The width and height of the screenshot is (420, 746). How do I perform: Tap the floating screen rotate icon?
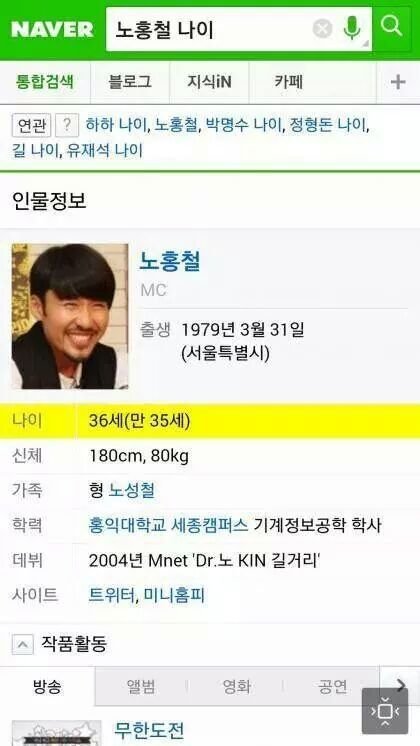(x=385, y=711)
